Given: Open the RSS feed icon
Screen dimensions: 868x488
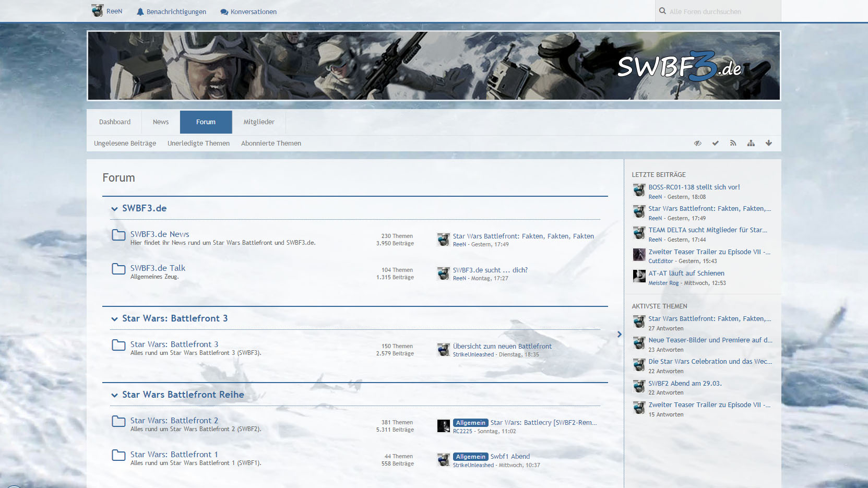Looking at the screenshot, I should (733, 143).
